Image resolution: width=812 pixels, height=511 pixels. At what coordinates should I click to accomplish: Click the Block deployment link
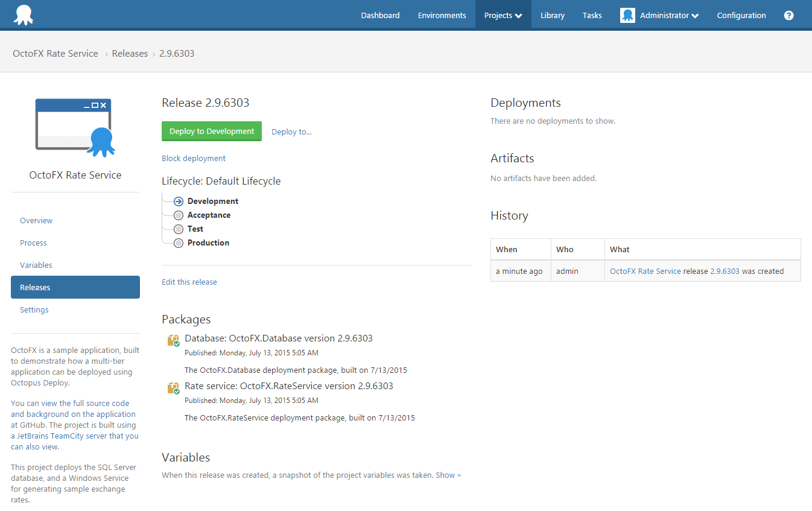[193, 158]
